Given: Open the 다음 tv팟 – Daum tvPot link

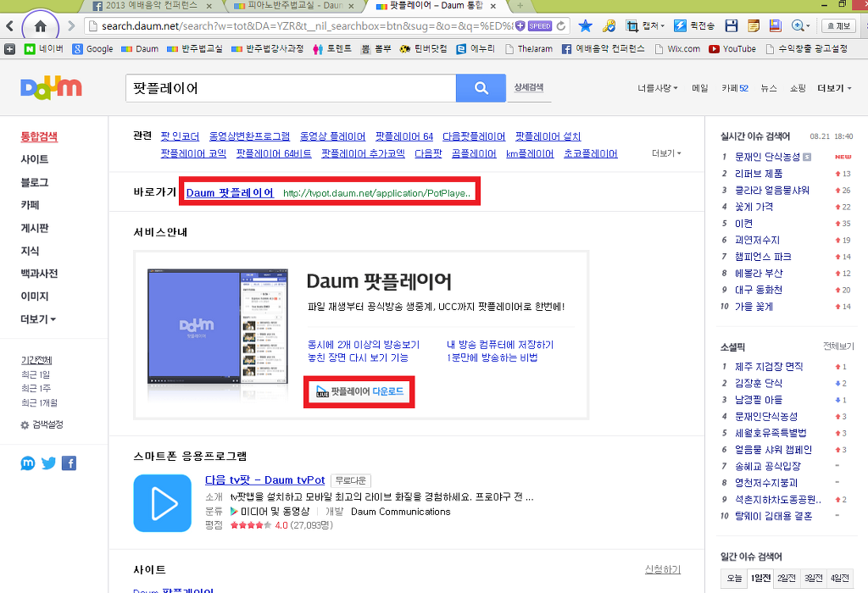Looking at the screenshot, I should tap(264, 480).
